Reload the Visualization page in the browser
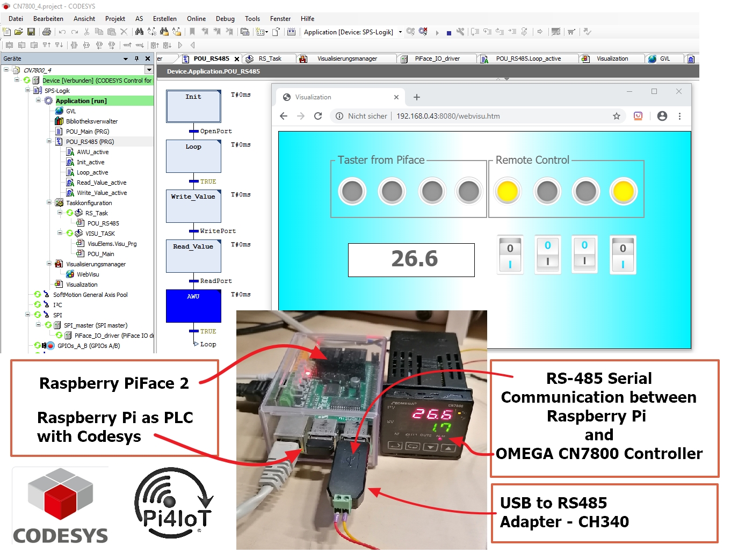Image resolution: width=738 pixels, height=560 pixels. (317, 115)
